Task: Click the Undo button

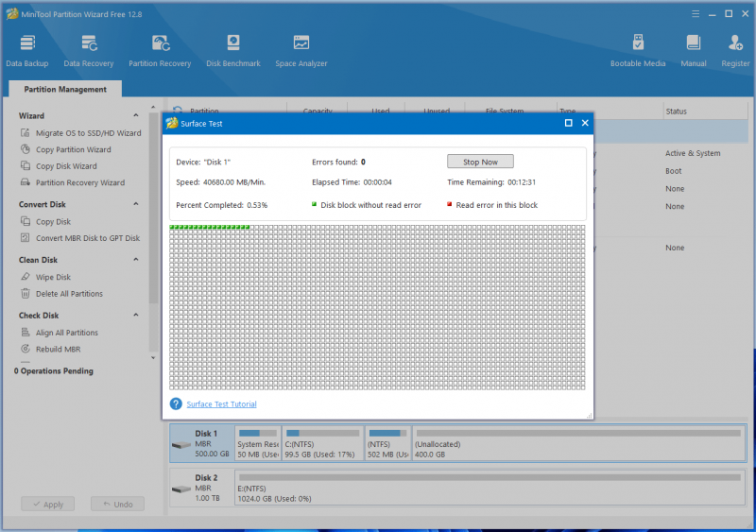Action: tap(117, 504)
